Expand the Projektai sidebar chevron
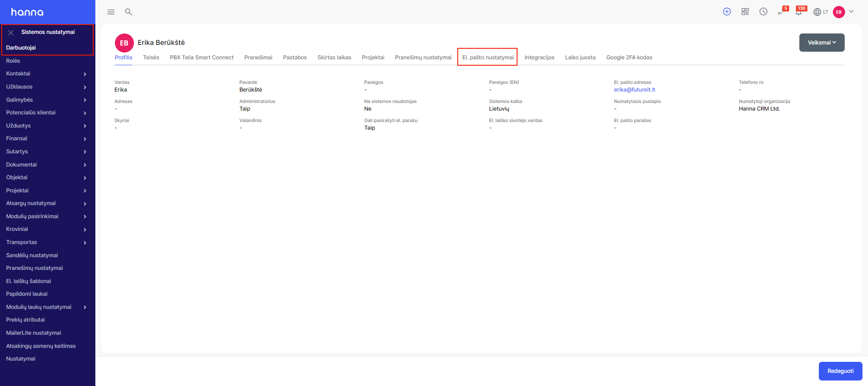 pyautogui.click(x=85, y=191)
